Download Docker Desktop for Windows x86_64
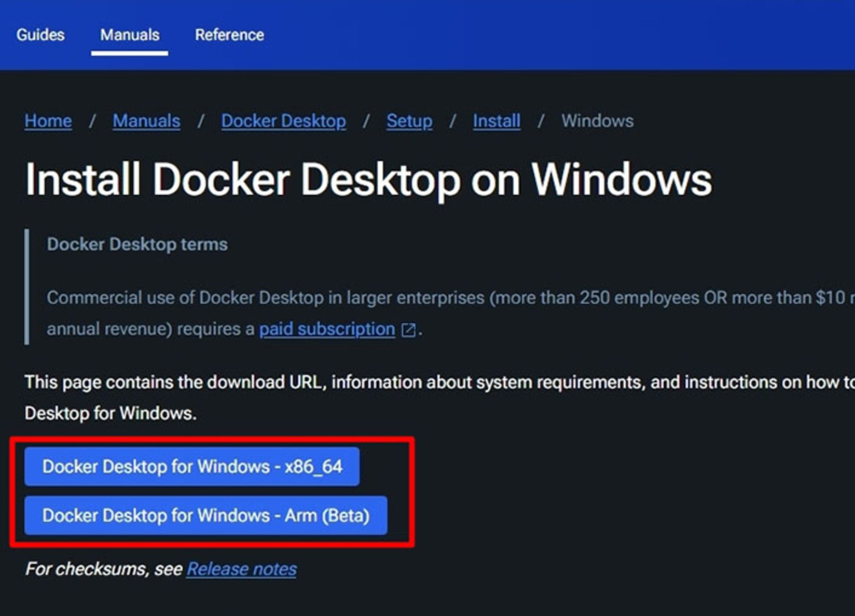The image size is (855, 616). click(192, 466)
